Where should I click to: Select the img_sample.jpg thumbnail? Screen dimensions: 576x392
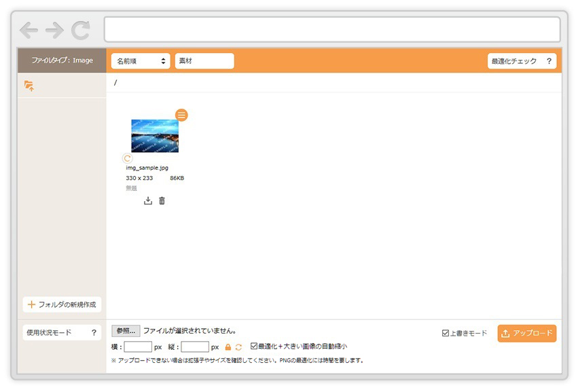(155, 136)
